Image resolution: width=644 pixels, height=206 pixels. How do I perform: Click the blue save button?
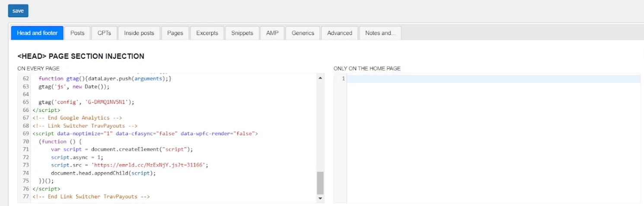pos(18,11)
